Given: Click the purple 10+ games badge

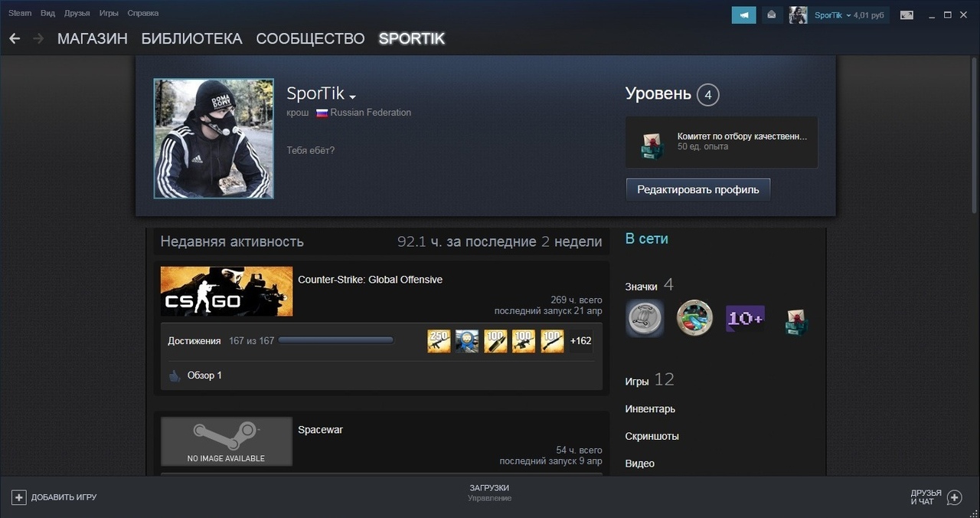Looking at the screenshot, I should pos(745,319).
